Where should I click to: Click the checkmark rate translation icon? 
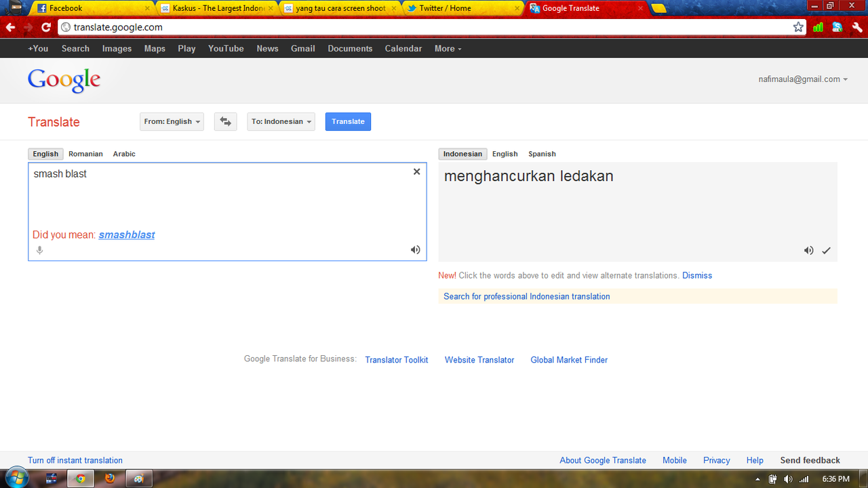coord(826,250)
